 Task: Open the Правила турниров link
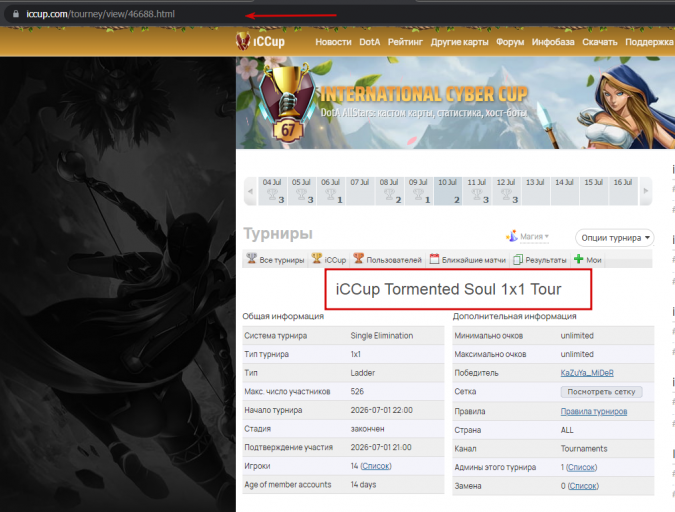(594, 411)
